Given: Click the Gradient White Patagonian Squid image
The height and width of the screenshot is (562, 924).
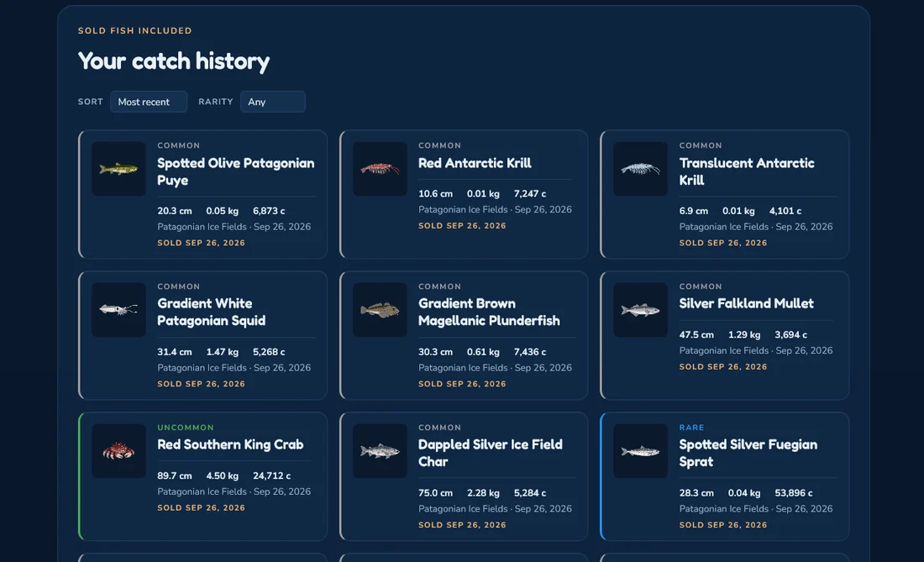Looking at the screenshot, I should pos(118,310).
